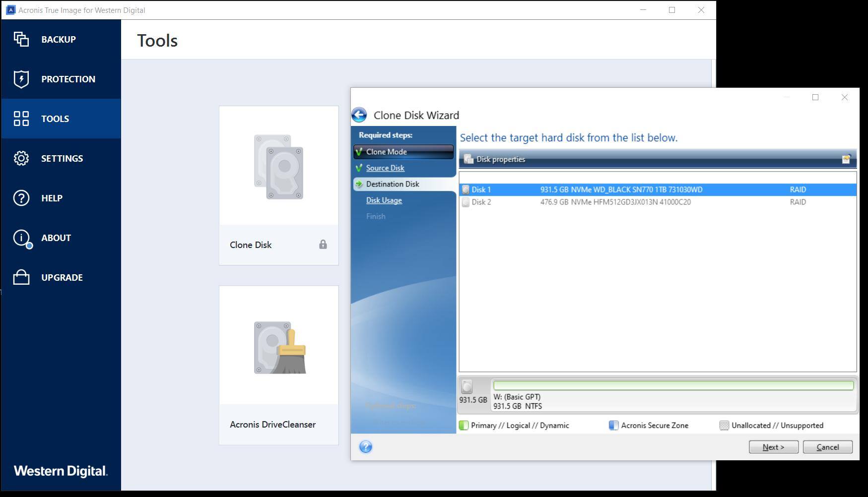
Task: Click the Backup icon in sidebar
Action: [x=21, y=39]
